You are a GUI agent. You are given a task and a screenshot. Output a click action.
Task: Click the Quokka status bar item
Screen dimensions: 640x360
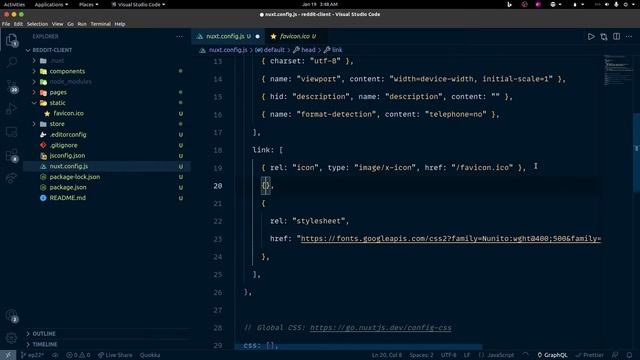click(150, 355)
